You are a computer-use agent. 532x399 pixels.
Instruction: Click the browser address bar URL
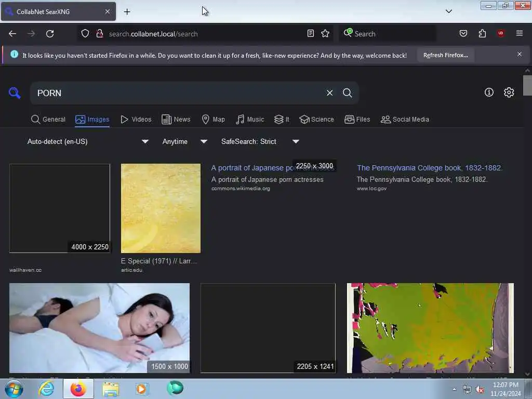tap(153, 34)
